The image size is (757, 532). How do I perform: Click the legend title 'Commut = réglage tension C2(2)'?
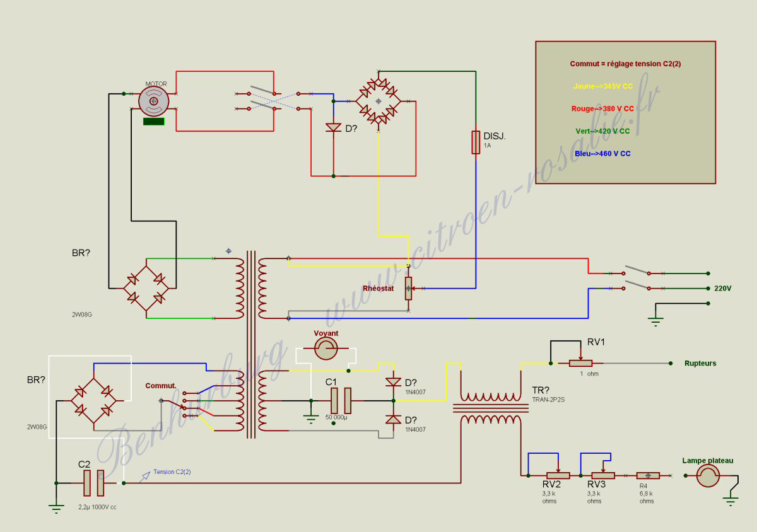coord(625,64)
